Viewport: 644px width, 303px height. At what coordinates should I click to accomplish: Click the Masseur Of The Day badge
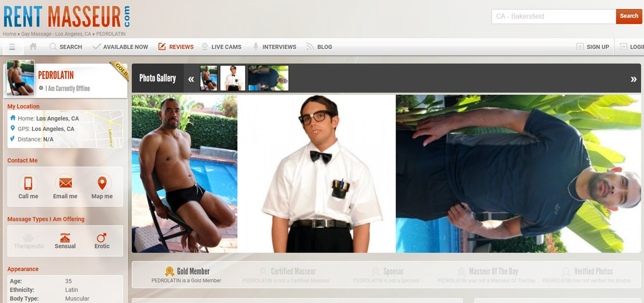pos(487,275)
